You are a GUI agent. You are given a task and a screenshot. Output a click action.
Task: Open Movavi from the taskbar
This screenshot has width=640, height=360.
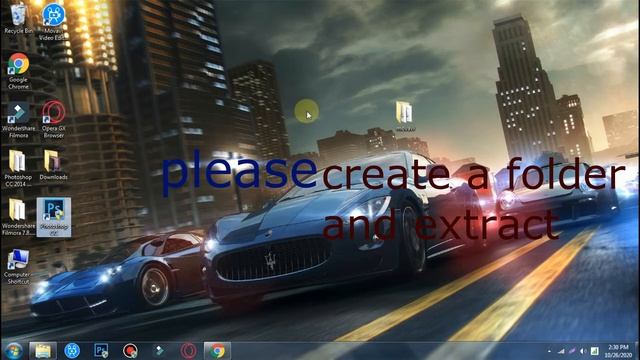(72, 351)
